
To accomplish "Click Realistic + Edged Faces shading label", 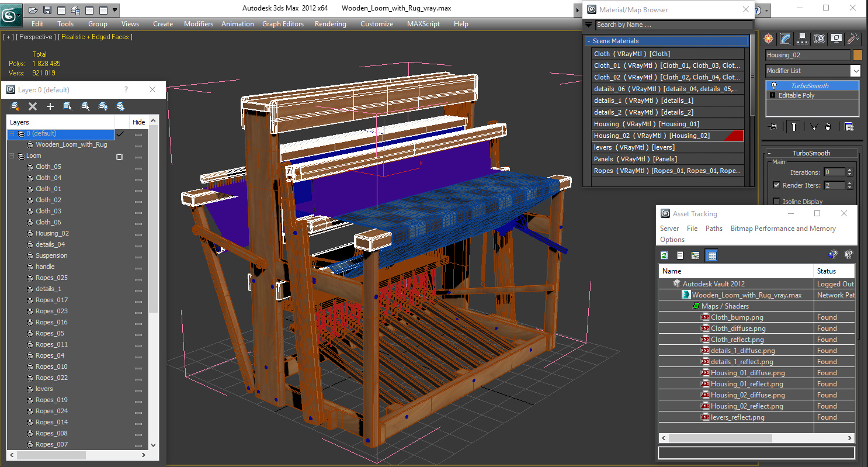I will (96, 37).
